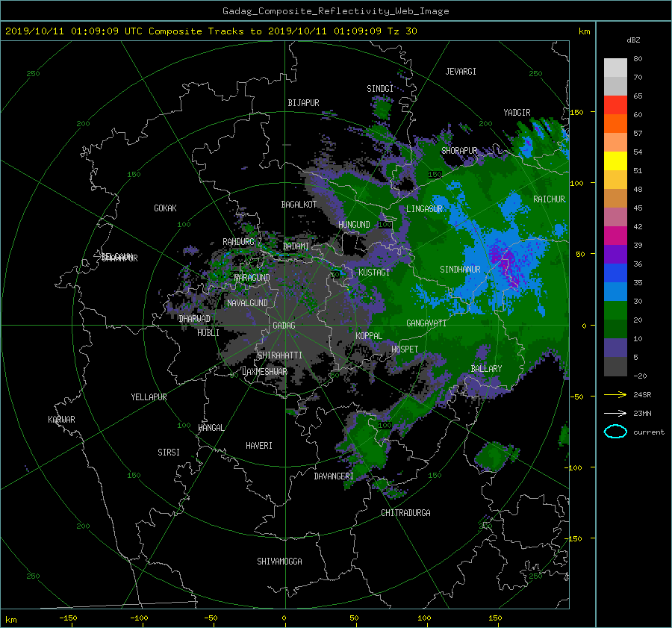Click the KOPPAL city label

(x=369, y=335)
